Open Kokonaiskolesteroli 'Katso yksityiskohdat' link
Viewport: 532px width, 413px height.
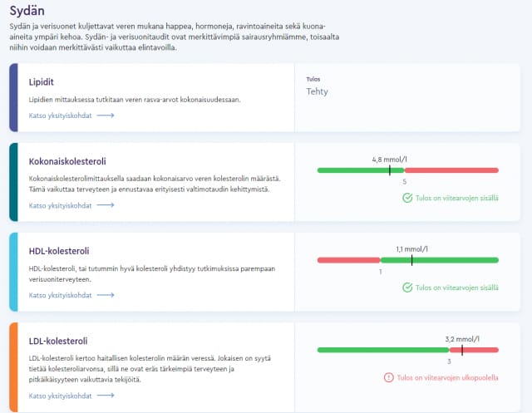click(x=60, y=204)
